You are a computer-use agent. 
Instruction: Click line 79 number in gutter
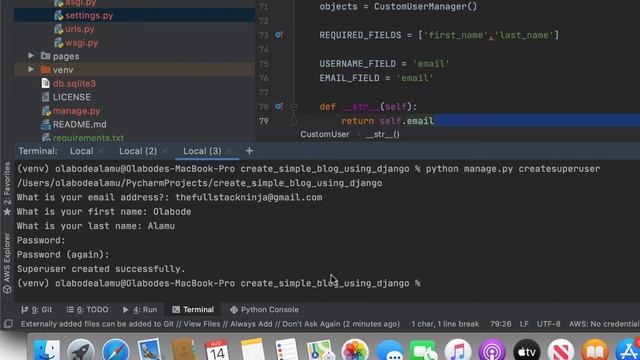[264, 121]
